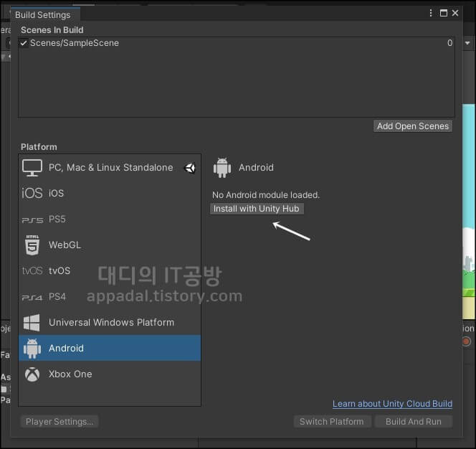This screenshot has width=476, height=449.
Task: Select the tvOS platform row
Action: [x=110, y=270]
